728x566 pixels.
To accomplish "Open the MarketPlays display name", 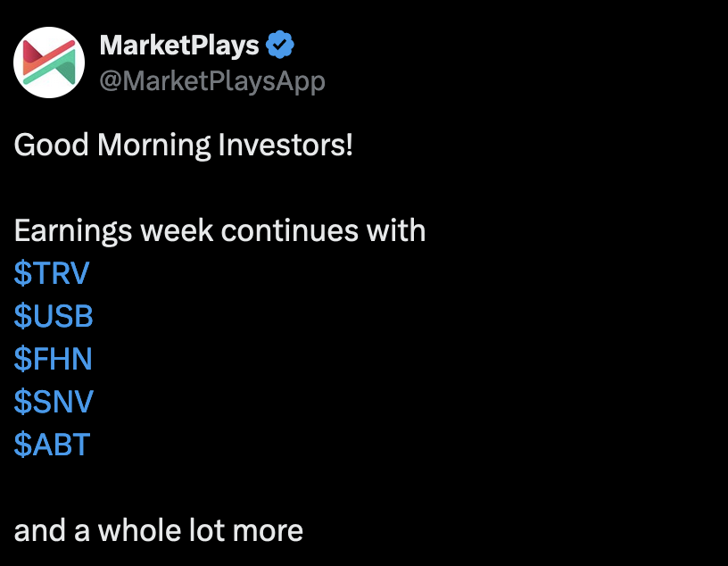I will [179, 45].
